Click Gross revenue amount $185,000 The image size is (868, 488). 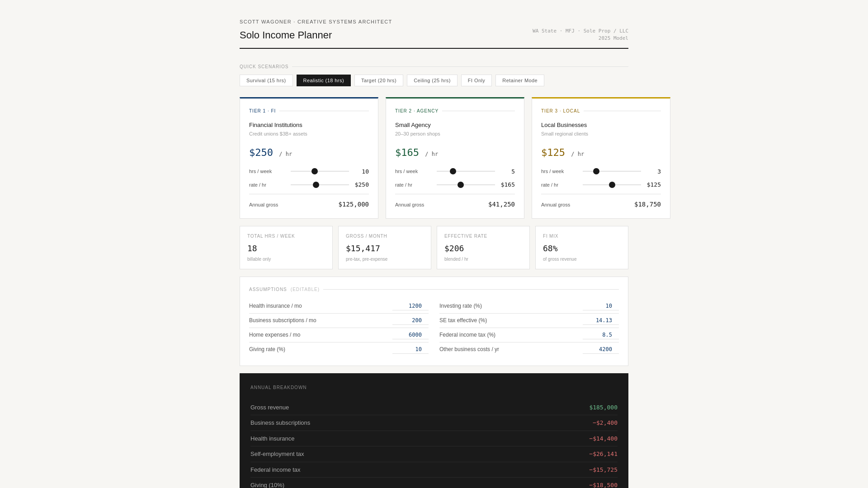coord(603,408)
